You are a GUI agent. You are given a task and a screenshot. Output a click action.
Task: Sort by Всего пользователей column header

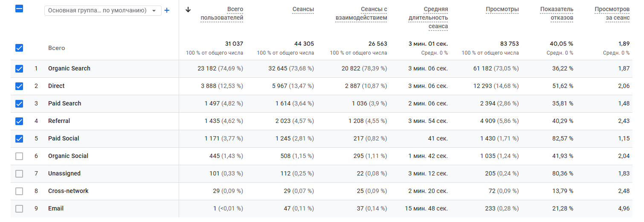pyautogui.click(x=222, y=14)
